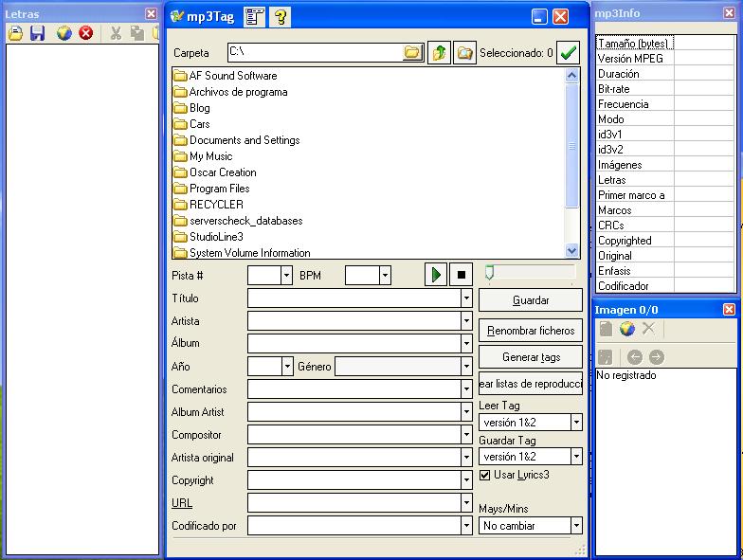Expand the Año dropdown
The width and height of the screenshot is (743, 560).
coord(287,366)
